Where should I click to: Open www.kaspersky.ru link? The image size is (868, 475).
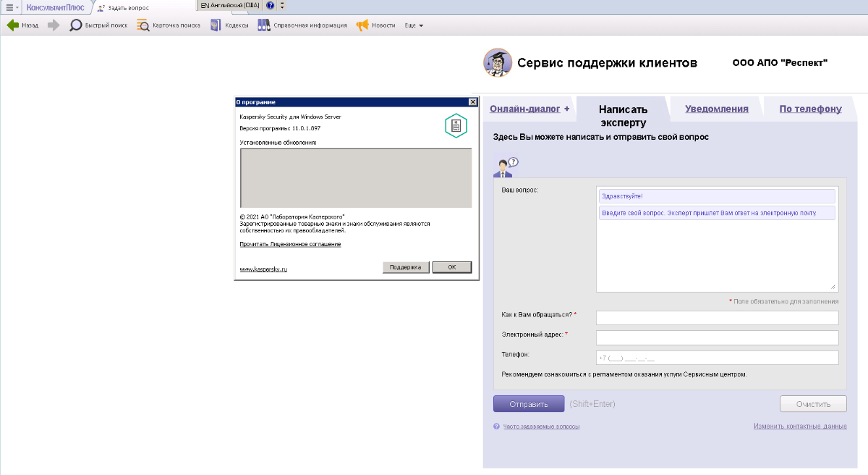tap(263, 269)
